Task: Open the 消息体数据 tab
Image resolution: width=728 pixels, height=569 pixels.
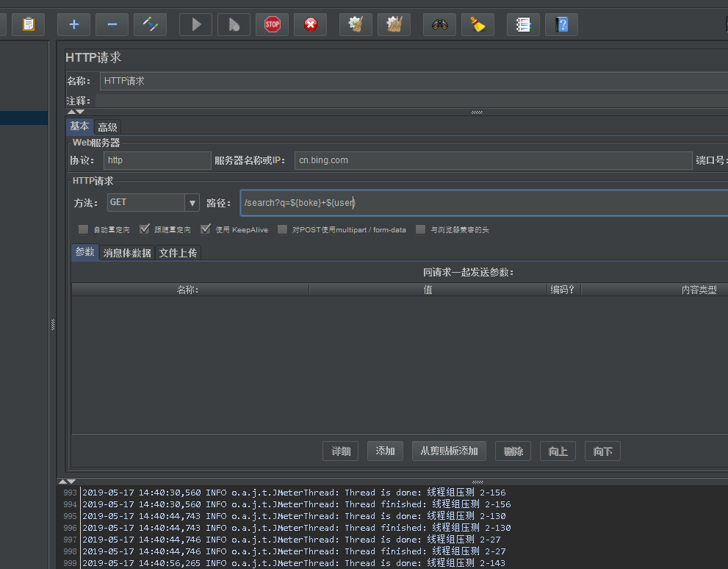Action: (127, 253)
